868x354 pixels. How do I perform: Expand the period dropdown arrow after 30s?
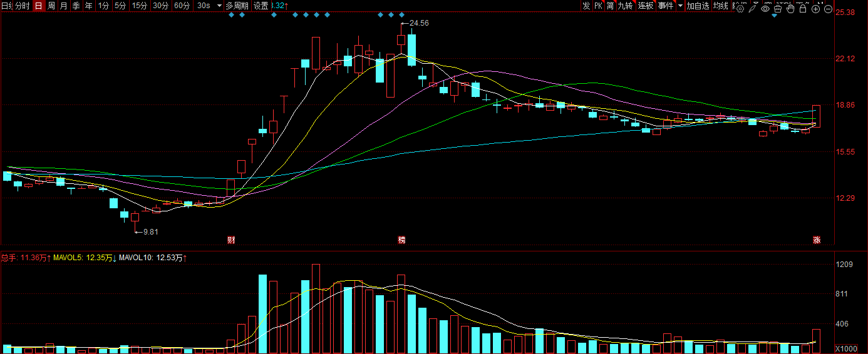pos(219,6)
